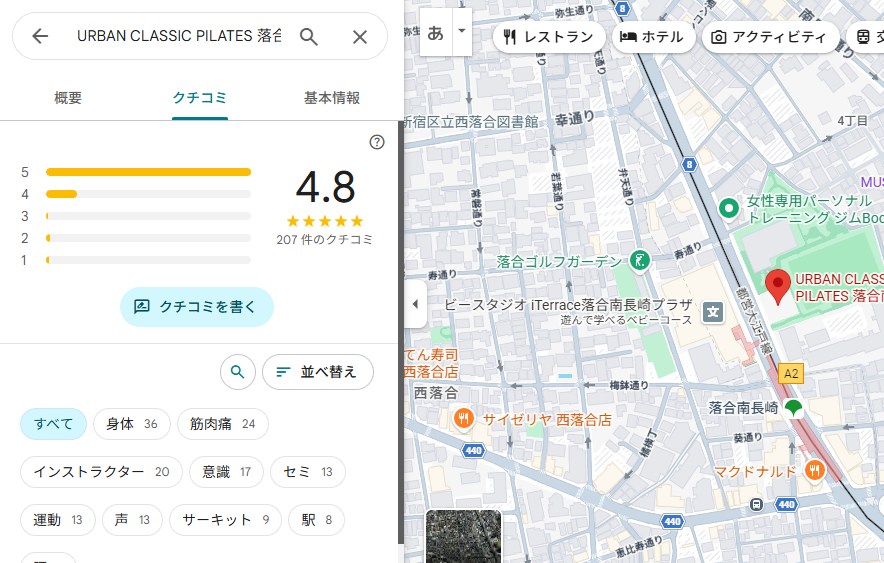Switch to the 概要 tab
Screen dimensions: 884x563
tap(68, 98)
